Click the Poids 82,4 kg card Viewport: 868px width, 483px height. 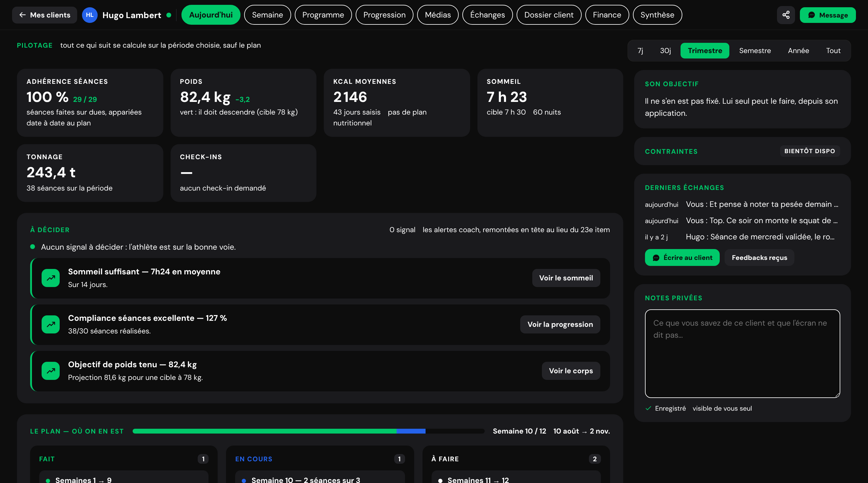243,103
